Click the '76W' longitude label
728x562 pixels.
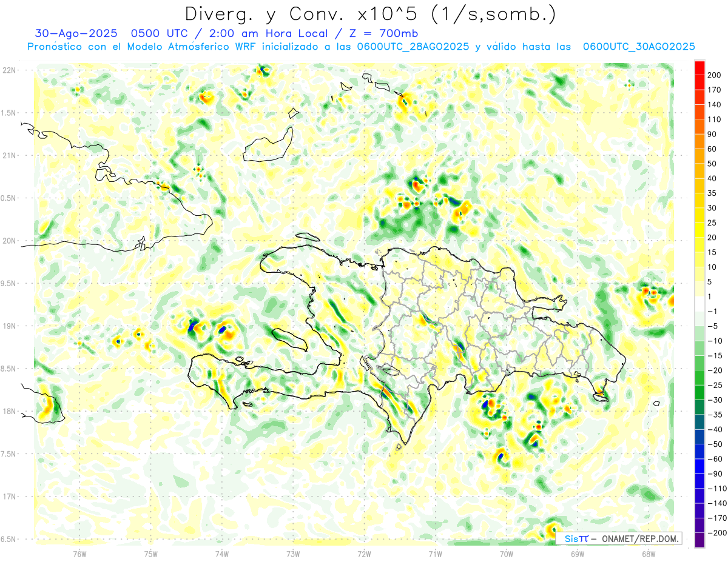click(x=79, y=554)
